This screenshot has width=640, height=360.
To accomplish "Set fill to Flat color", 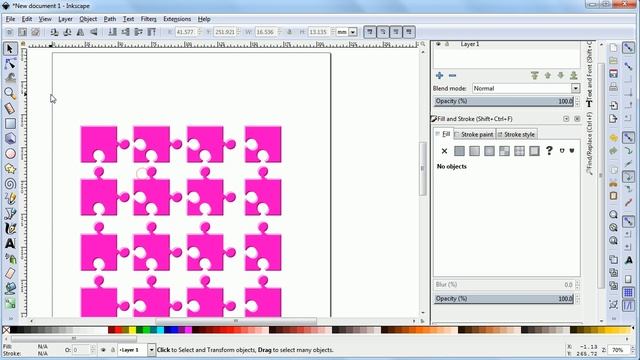I will coord(459,151).
